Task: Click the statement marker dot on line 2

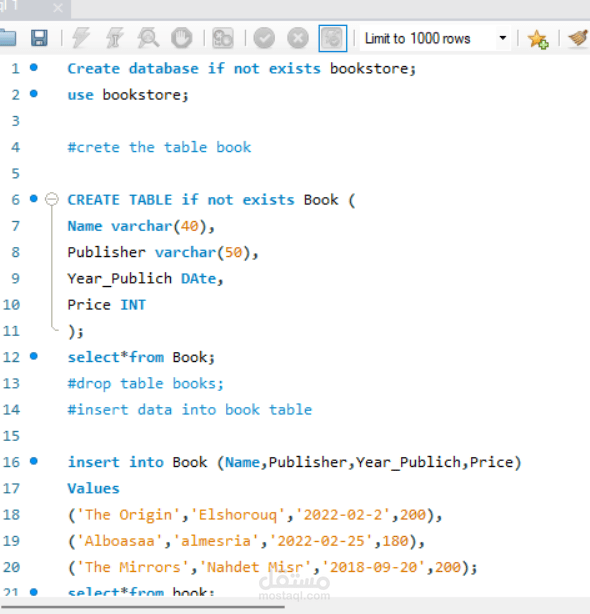Action: tap(34, 94)
